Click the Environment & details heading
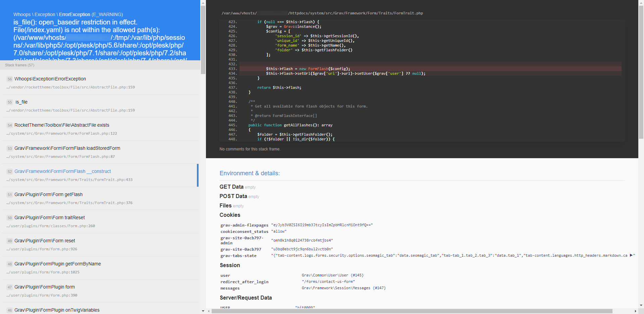Image resolution: width=644 pixels, height=314 pixels. pyautogui.click(x=250, y=173)
